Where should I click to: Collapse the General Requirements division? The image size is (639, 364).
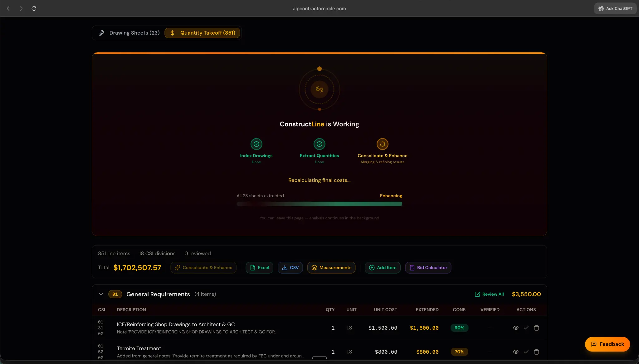point(101,294)
